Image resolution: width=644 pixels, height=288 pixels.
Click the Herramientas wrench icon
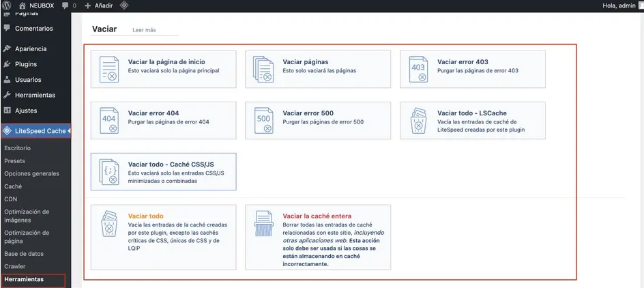pos(7,95)
